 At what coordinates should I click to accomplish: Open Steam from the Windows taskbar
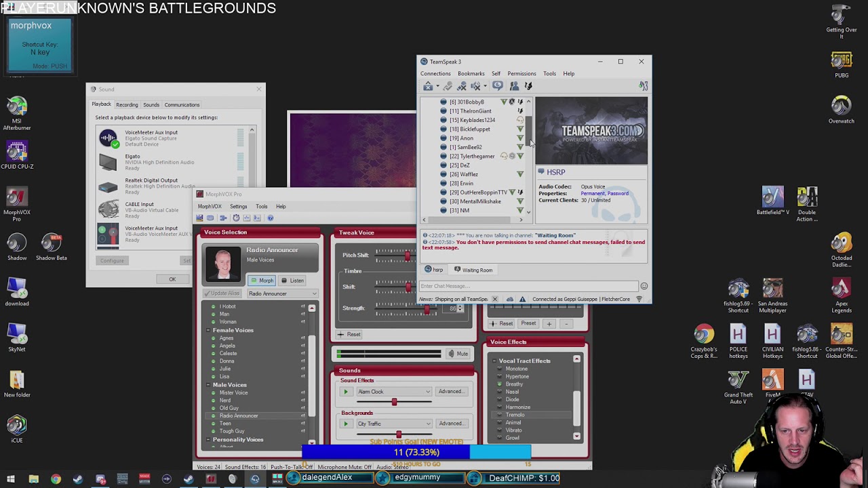(78, 479)
